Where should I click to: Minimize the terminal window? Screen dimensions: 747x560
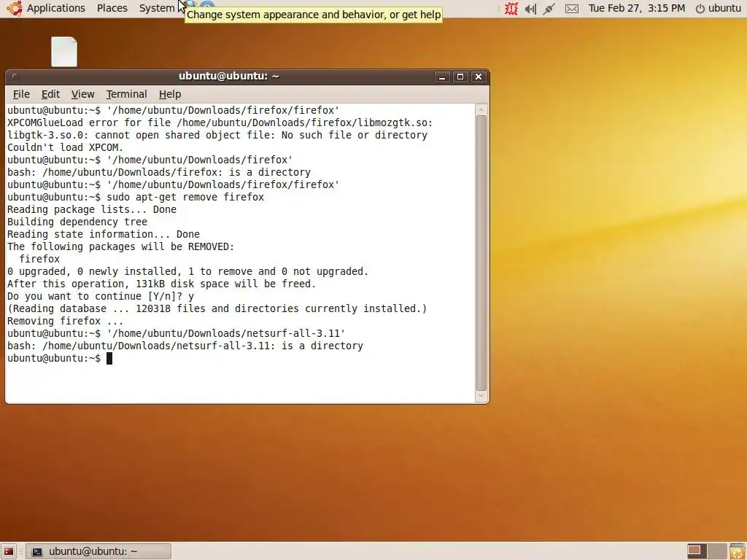442,77
